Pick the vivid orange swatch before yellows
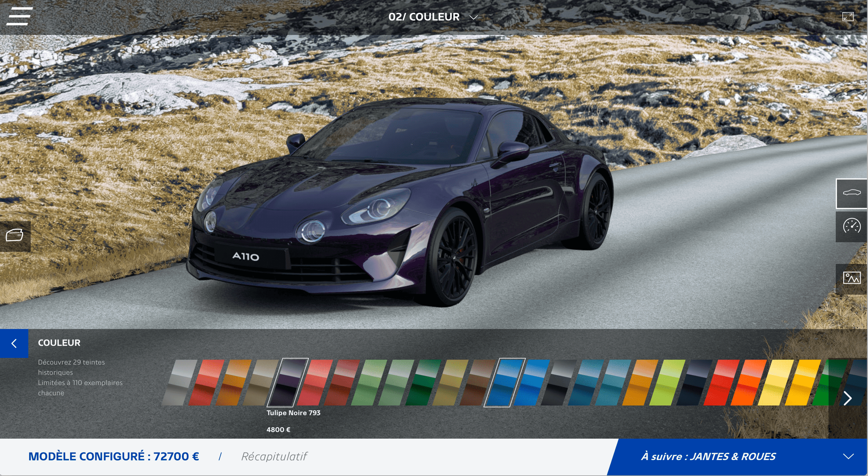 coord(749,382)
